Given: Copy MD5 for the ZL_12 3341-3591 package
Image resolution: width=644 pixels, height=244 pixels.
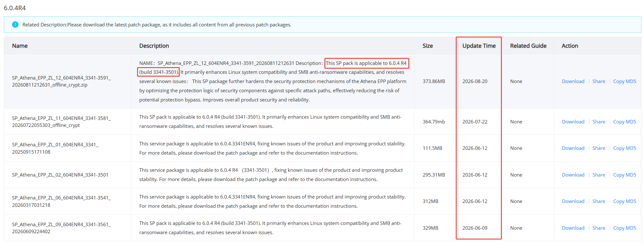Looking at the screenshot, I should point(625,81).
